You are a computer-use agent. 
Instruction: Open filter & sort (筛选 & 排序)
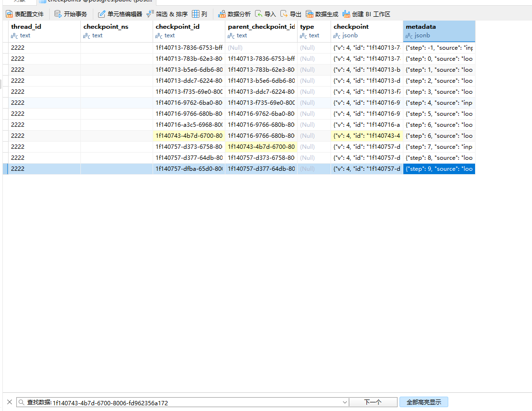click(x=167, y=14)
